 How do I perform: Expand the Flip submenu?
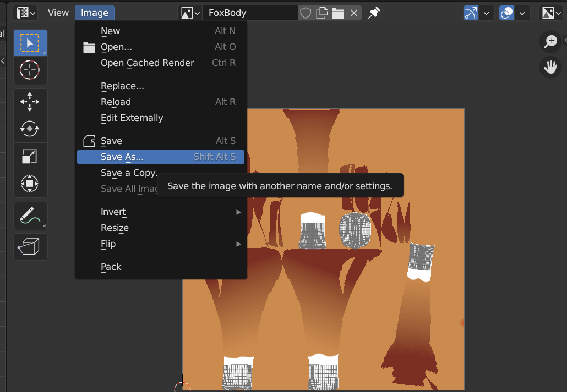(x=161, y=244)
